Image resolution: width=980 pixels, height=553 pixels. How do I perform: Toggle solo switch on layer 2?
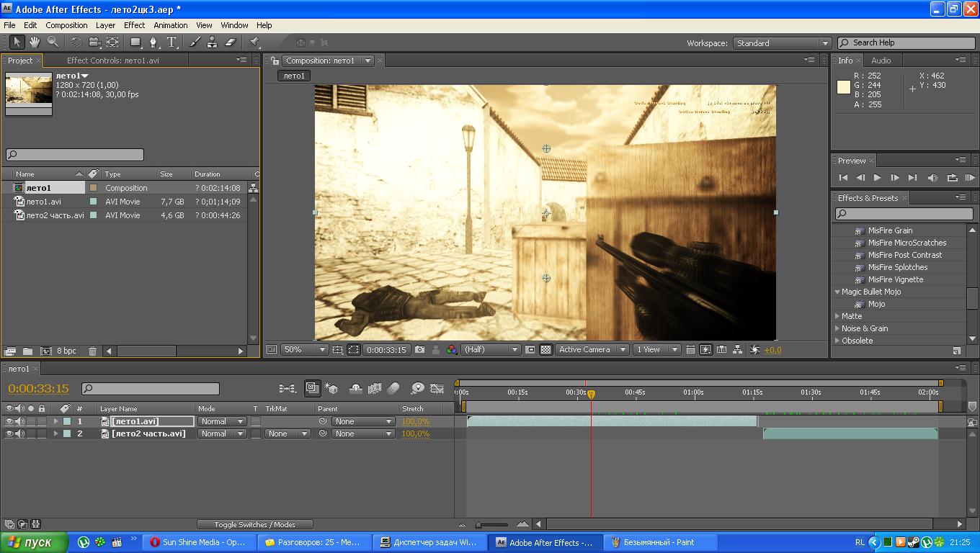click(x=31, y=433)
